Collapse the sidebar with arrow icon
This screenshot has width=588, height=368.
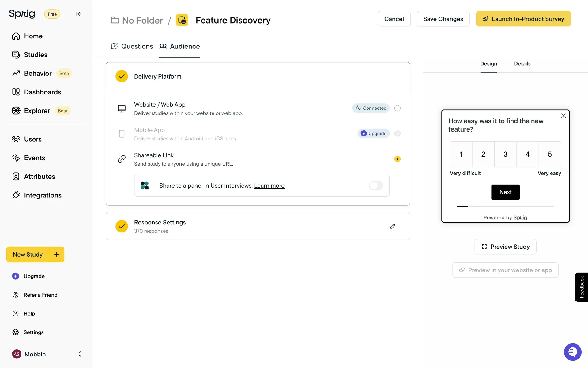[79, 14]
